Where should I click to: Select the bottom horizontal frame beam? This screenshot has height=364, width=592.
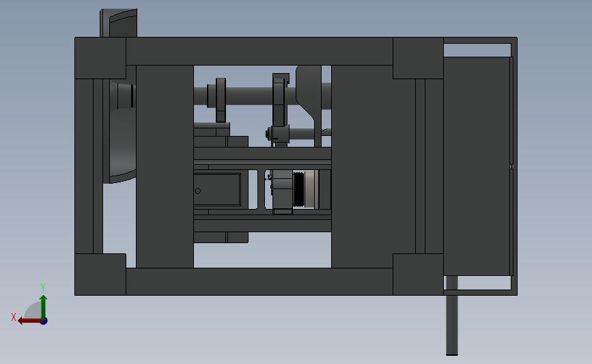coord(259,281)
